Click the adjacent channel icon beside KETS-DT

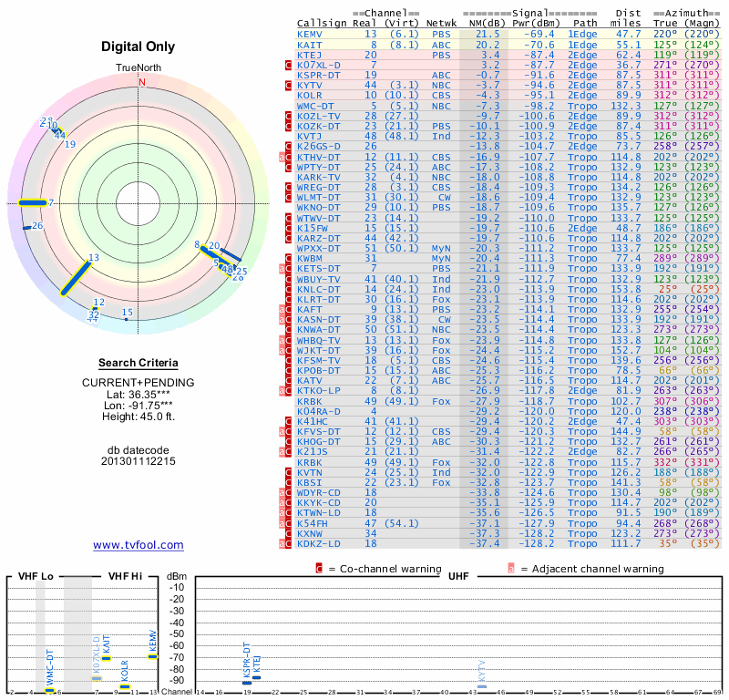click(282, 269)
